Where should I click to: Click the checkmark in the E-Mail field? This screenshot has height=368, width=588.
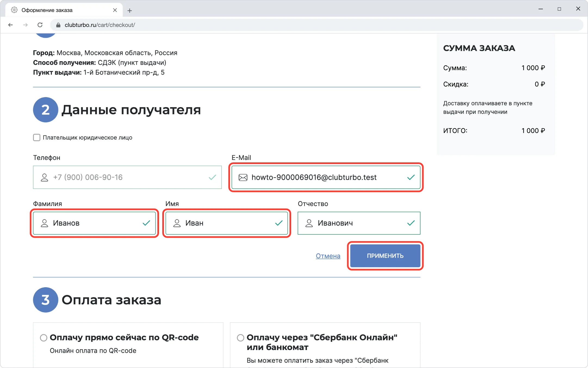click(411, 177)
